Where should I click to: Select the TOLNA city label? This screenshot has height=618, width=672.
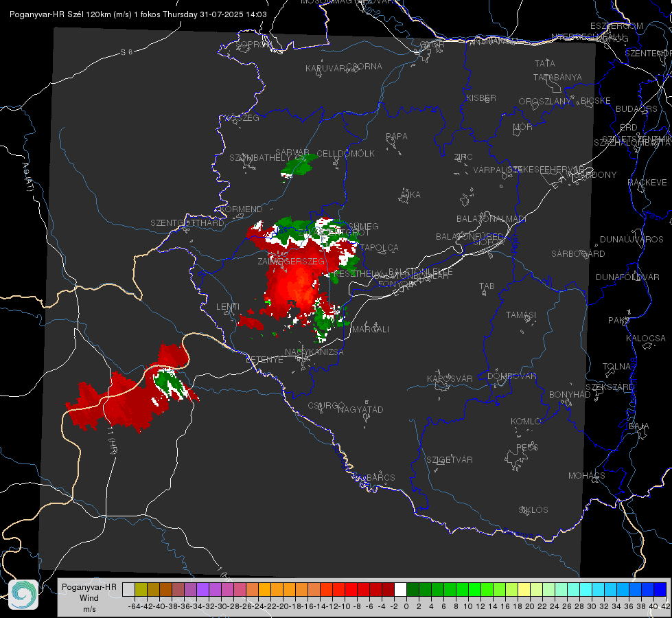[616, 366]
